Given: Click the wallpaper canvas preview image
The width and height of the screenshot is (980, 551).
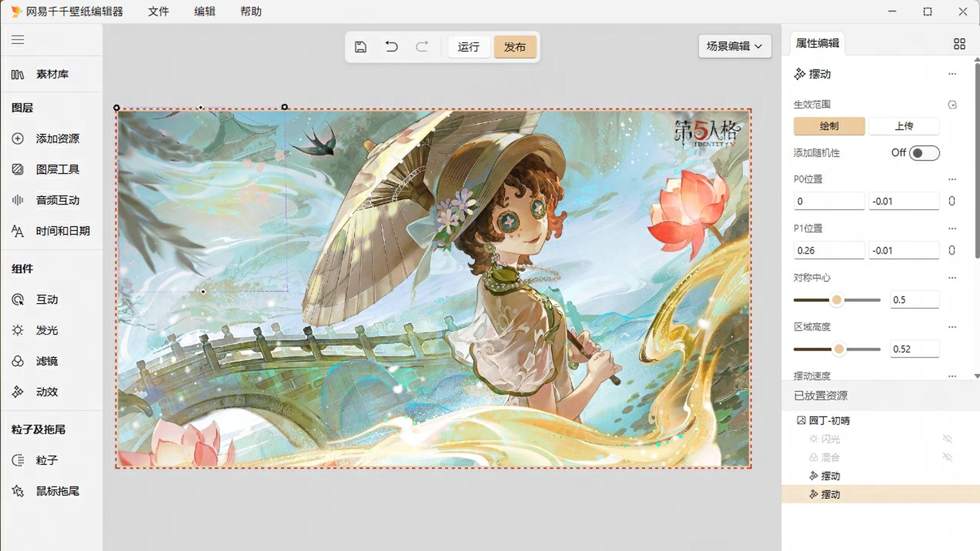Looking at the screenshot, I should coord(433,289).
